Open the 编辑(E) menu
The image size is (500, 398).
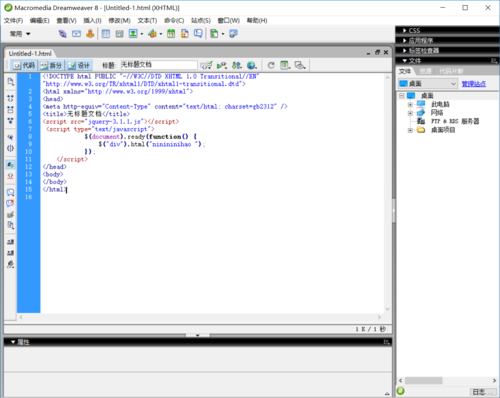[x=39, y=21]
